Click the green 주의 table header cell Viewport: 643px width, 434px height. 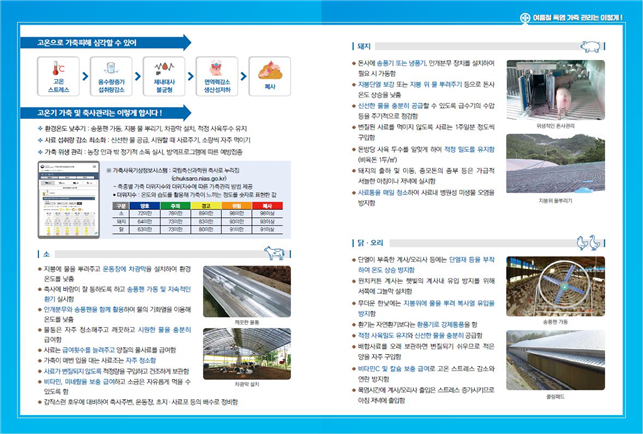coord(175,206)
